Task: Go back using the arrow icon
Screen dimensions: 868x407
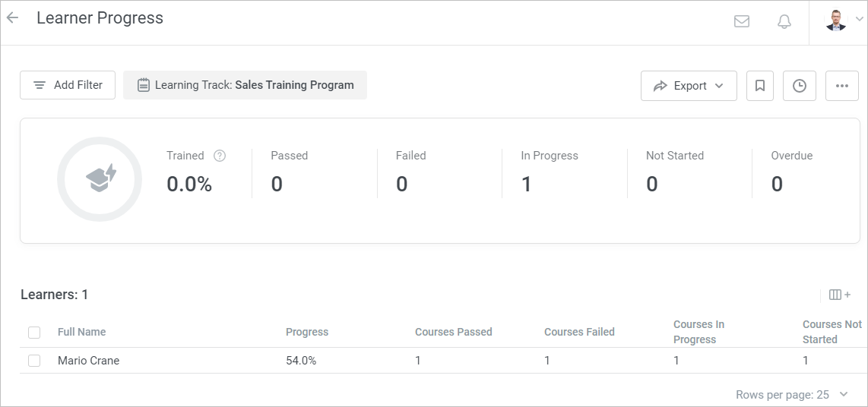Action: click(x=12, y=17)
